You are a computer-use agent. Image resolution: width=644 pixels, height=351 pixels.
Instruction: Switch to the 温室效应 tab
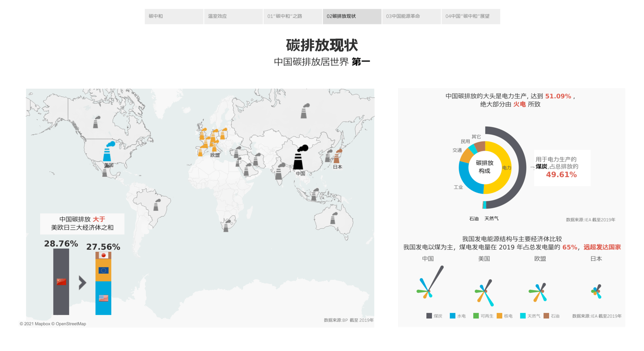233,16
